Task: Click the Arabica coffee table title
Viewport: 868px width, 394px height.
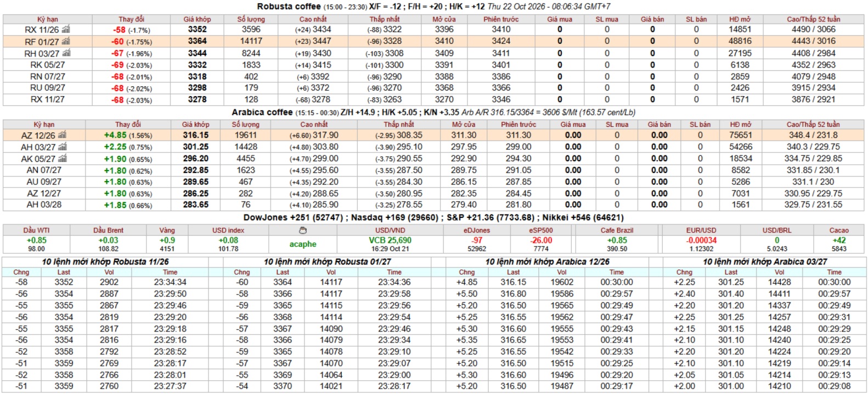Action: tap(262, 112)
